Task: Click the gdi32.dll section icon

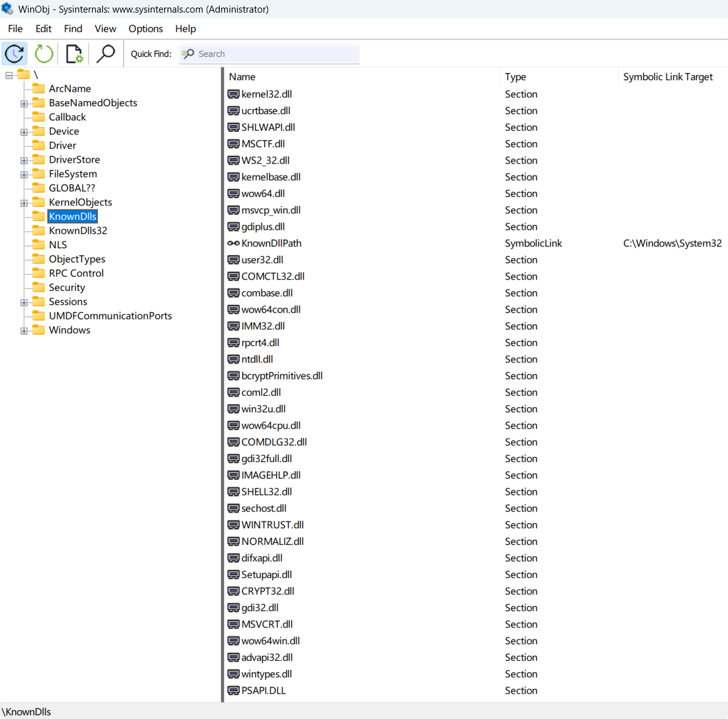Action: pyautogui.click(x=234, y=608)
